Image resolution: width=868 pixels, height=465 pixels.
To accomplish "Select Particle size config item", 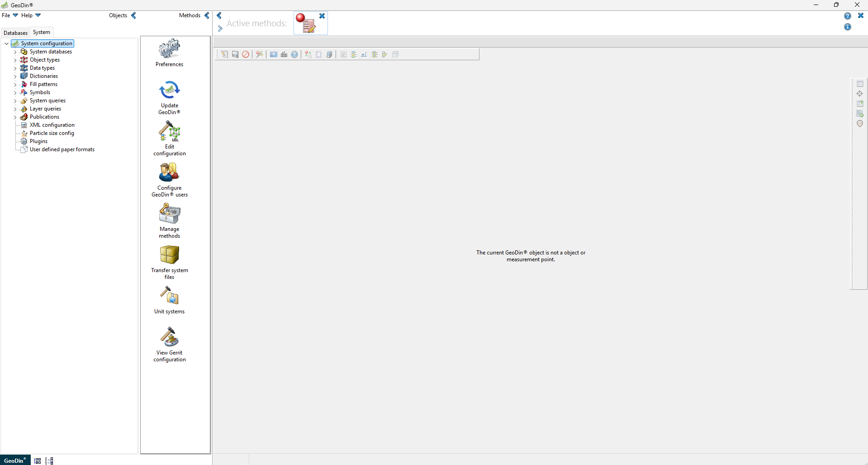I will [x=52, y=133].
